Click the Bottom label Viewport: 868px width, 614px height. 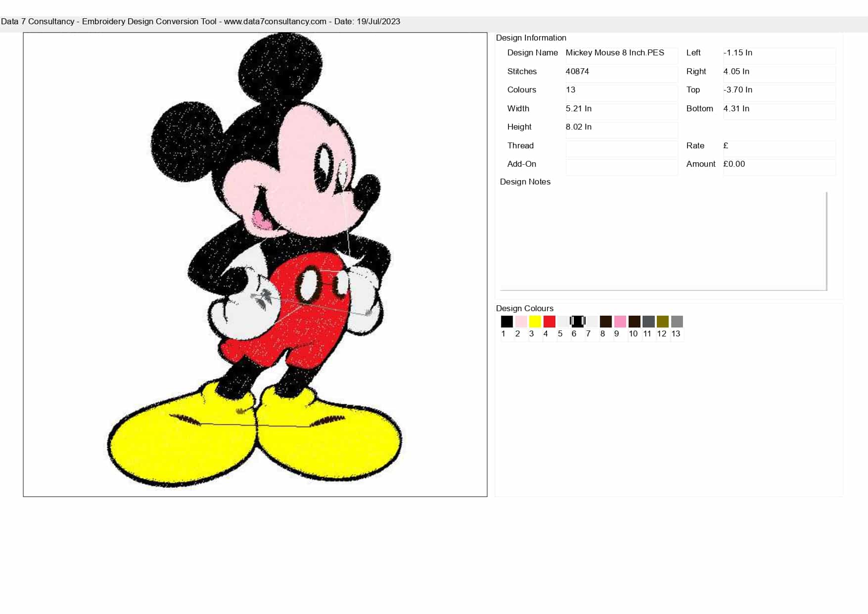(699, 108)
